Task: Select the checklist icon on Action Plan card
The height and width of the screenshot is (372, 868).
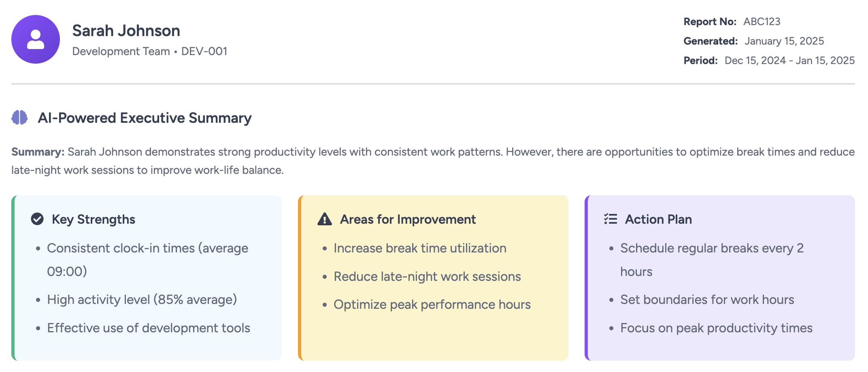Action: pyautogui.click(x=609, y=219)
